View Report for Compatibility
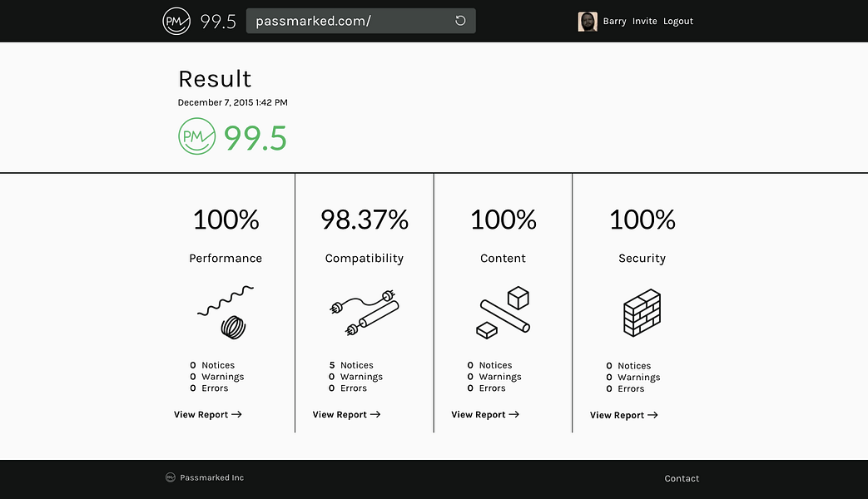This screenshot has height=499, width=868. pyautogui.click(x=346, y=414)
